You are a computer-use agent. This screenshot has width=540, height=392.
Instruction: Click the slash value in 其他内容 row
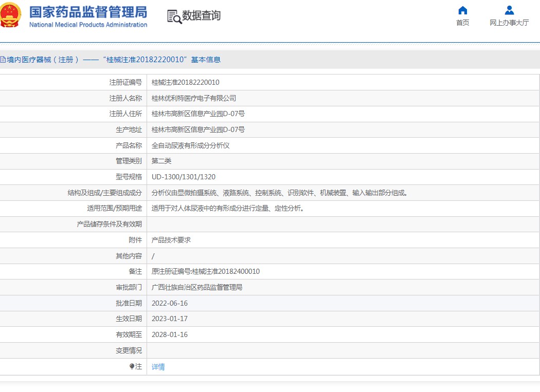coord(153,256)
